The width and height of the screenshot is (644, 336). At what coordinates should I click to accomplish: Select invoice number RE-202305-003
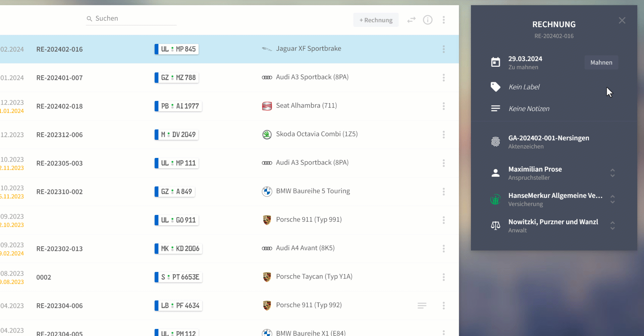(x=59, y=163)
